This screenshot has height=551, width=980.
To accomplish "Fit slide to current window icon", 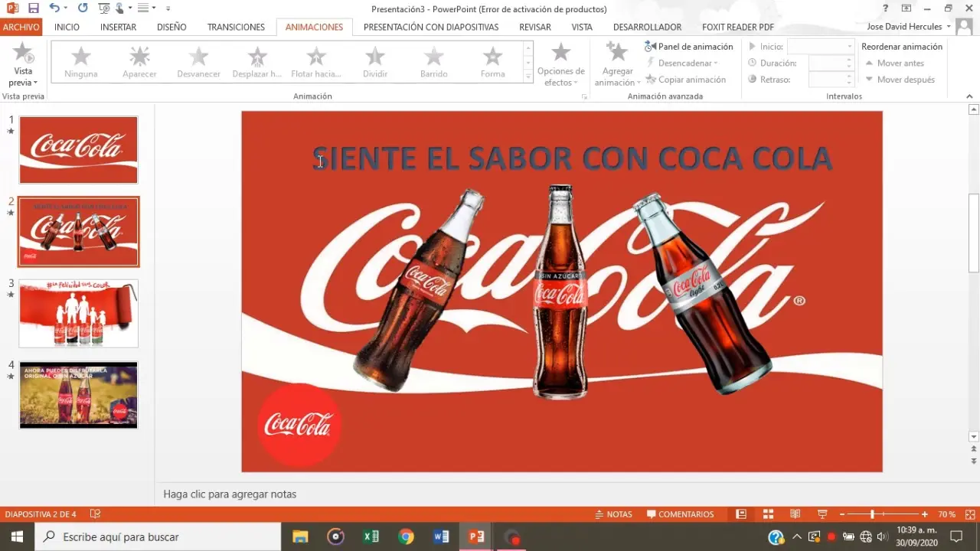I will (x=969, y=514).
